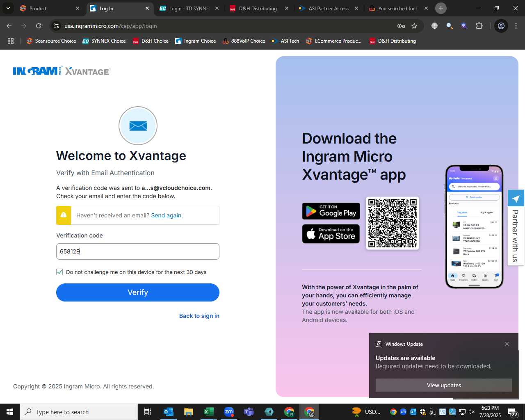The height and width of the screenshot is (420, 525).
Task: Close the Log In tab
Action: coord(147,8)
